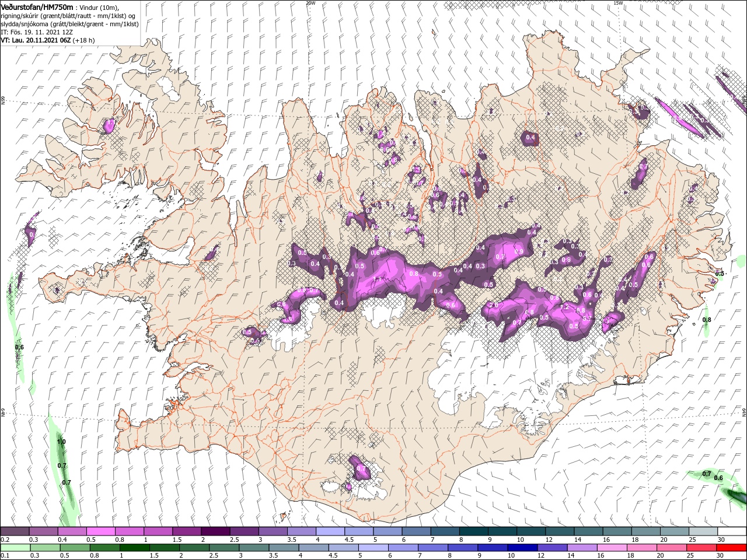Pick the top-row swatch between 14 and 16
Viewport: 747px width, 560px height.
pos(589,531)
